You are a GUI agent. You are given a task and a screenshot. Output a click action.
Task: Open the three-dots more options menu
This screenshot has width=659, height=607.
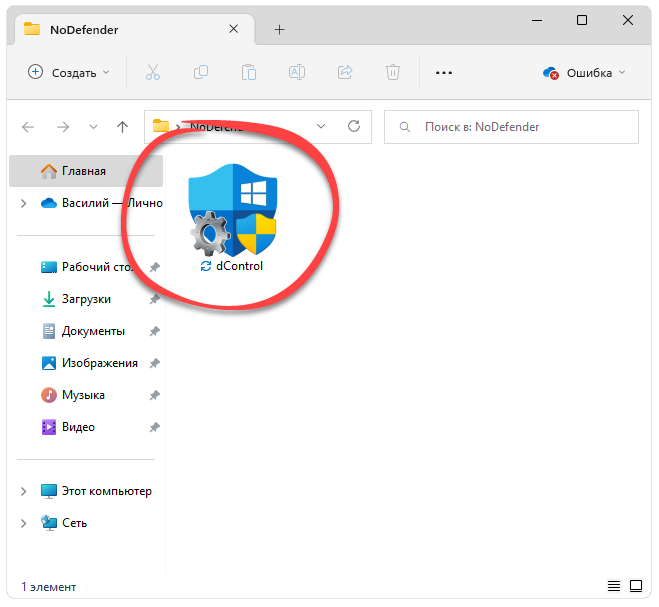[444, 73]
